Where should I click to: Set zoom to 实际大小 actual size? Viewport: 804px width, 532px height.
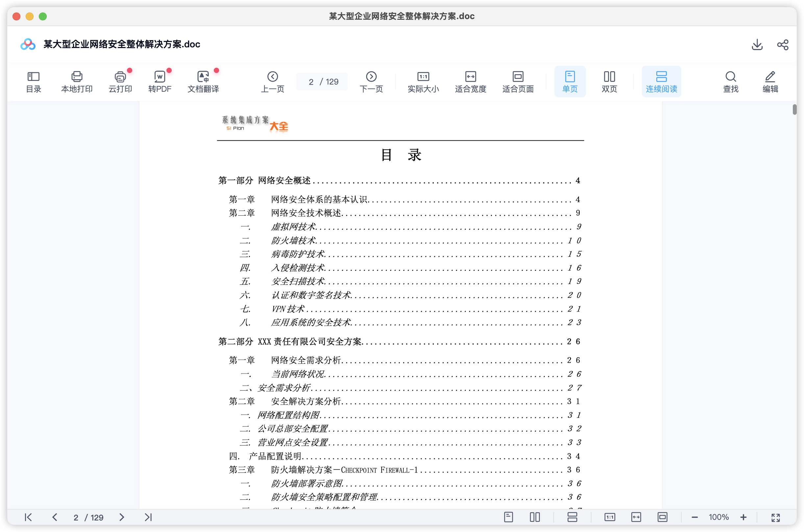(423, 82)
